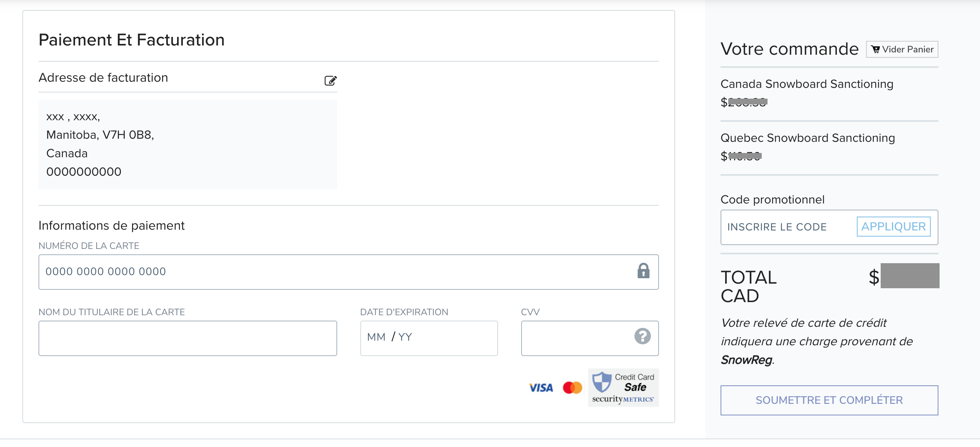The image size is (980, 447).
Task: Click the cart icon in Vider Panier
Action: 875,49
